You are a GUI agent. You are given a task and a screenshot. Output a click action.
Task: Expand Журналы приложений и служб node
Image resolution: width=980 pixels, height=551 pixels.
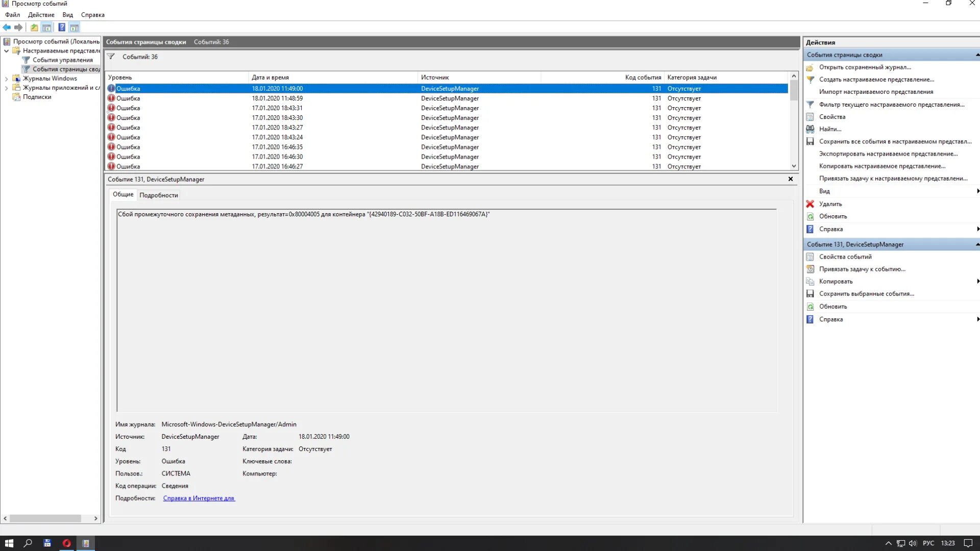pos(6,88)
